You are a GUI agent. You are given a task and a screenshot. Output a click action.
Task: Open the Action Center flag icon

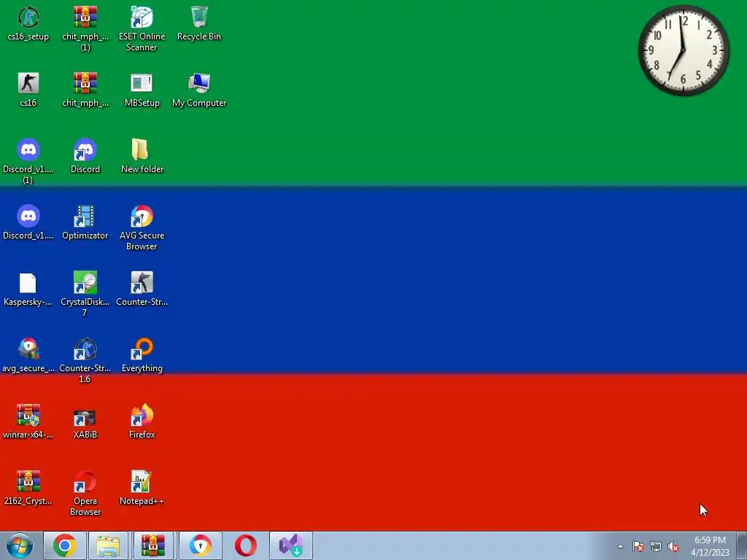638,546
